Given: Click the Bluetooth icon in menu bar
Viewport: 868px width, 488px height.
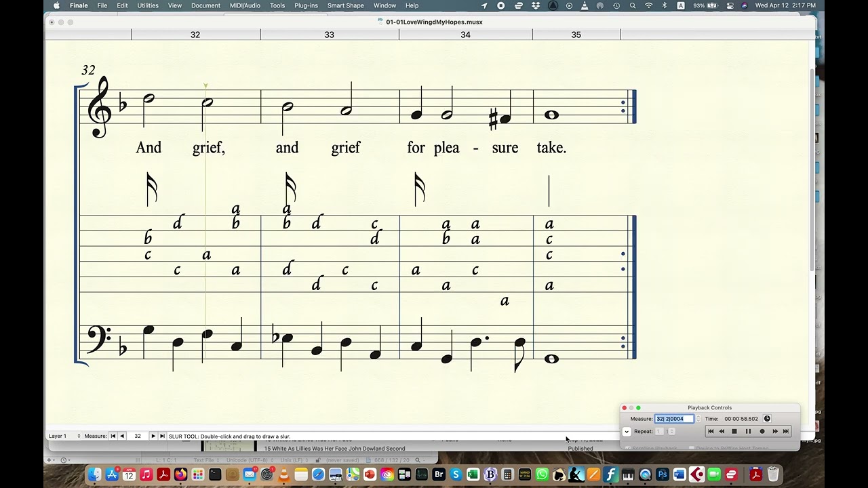Looking at the screenshot, I should coord(665,5).
